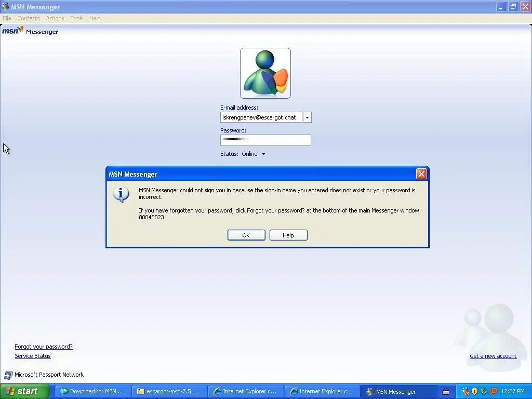Click the MSN Messenger title bar icon

(5, 6)
